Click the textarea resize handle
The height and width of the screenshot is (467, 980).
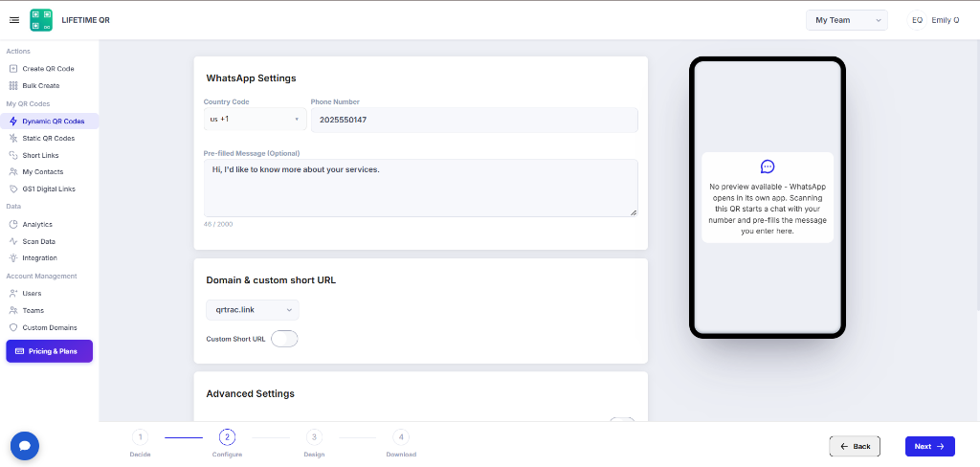(x=634, y=212)
